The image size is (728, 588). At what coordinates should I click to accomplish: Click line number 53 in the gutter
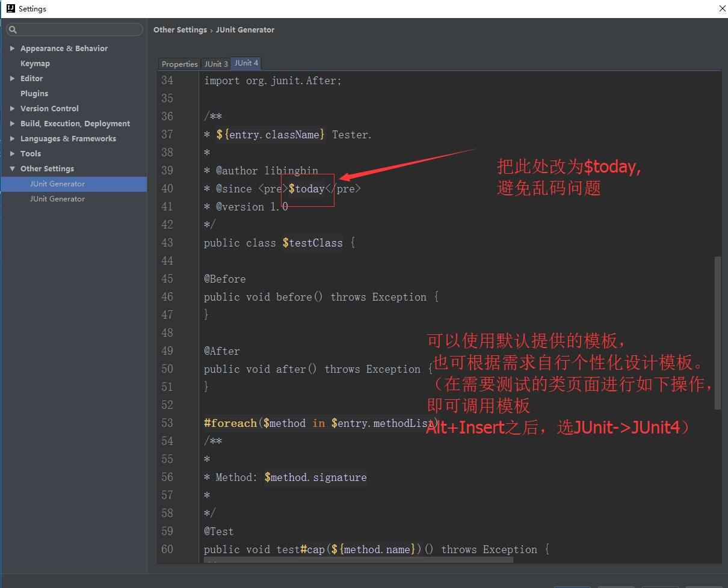click(167, 423)
